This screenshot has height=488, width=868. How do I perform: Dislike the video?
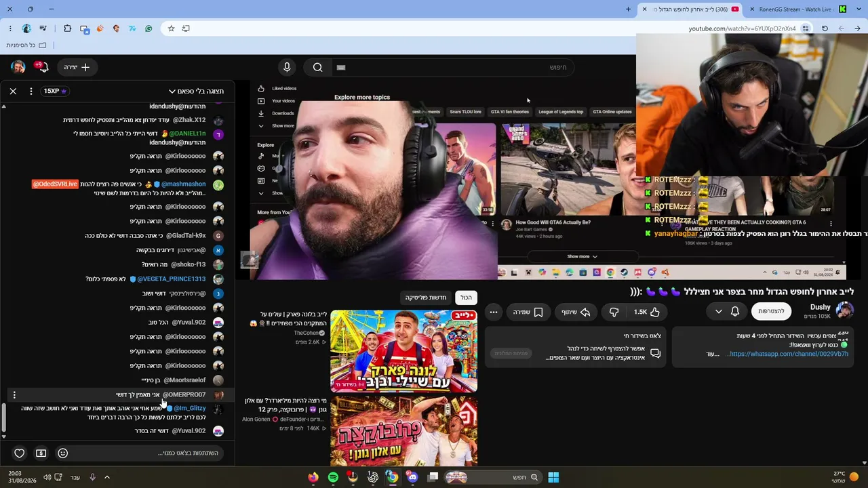point(614,312)
